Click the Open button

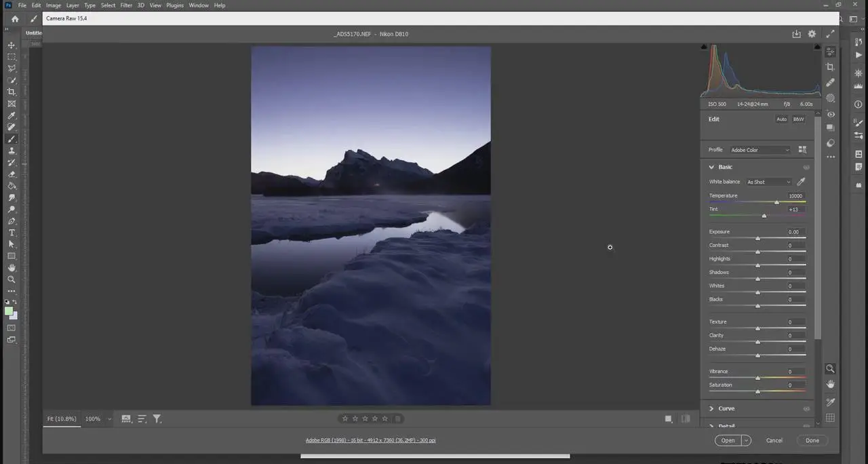pos(728,440)
